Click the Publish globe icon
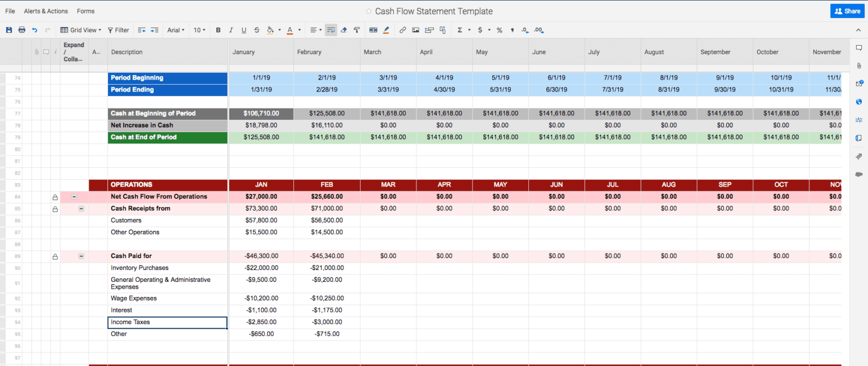The width and height of the screenshot is (868, 366). [x=859, y=102]
